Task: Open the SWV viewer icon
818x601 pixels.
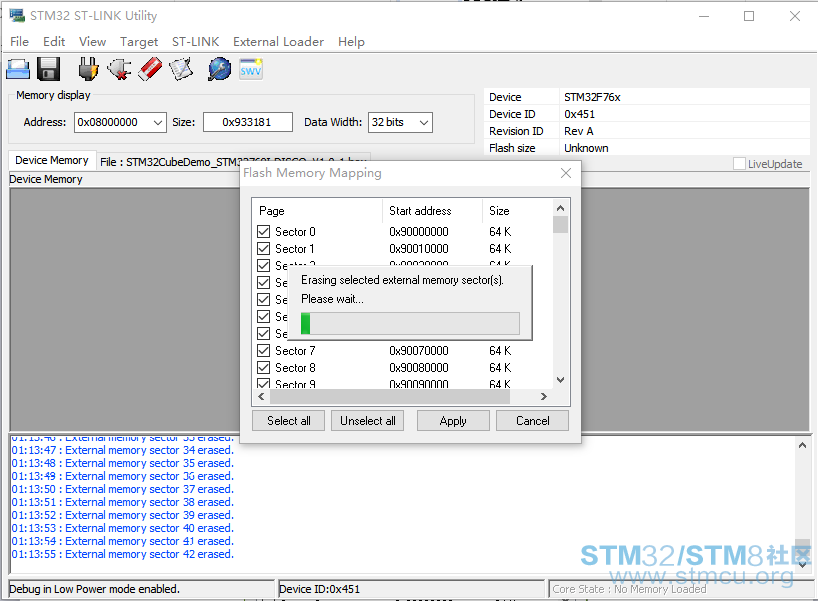Action: (250, 69)
